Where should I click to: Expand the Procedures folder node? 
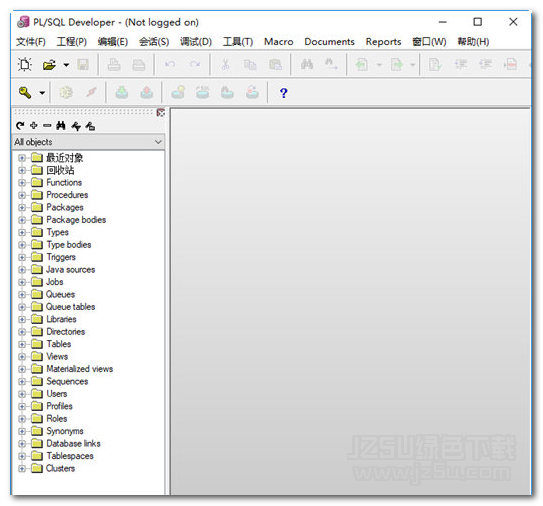[x=22, y=195]
